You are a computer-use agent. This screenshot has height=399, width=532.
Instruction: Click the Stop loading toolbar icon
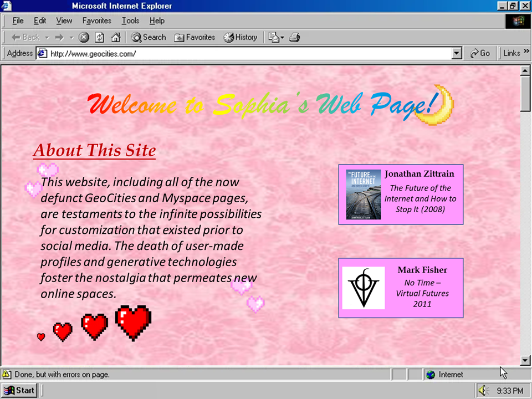tap(84, 37)
